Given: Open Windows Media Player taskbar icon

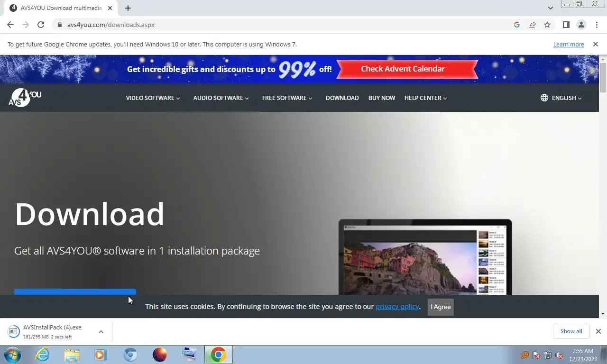Looking at the screenshot, I should [x=101, y=355].
